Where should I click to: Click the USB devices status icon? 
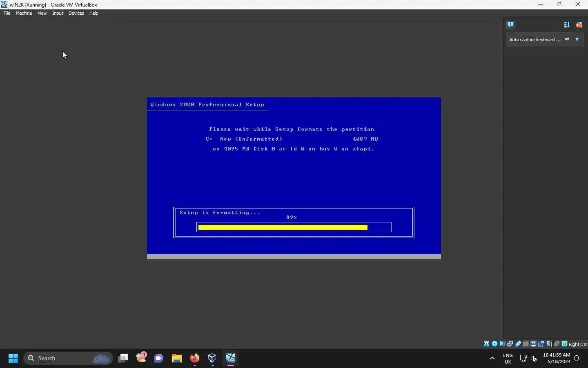click(518, 344)
